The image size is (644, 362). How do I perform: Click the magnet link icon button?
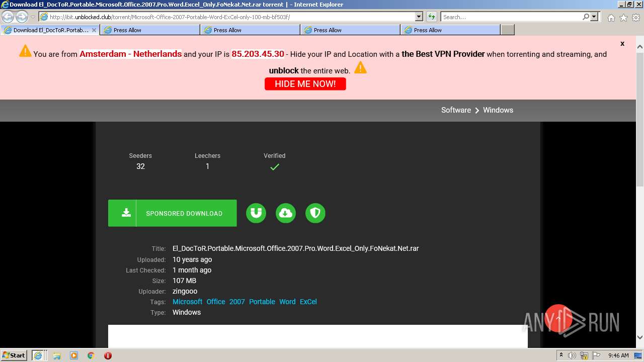tap(256, 213)
